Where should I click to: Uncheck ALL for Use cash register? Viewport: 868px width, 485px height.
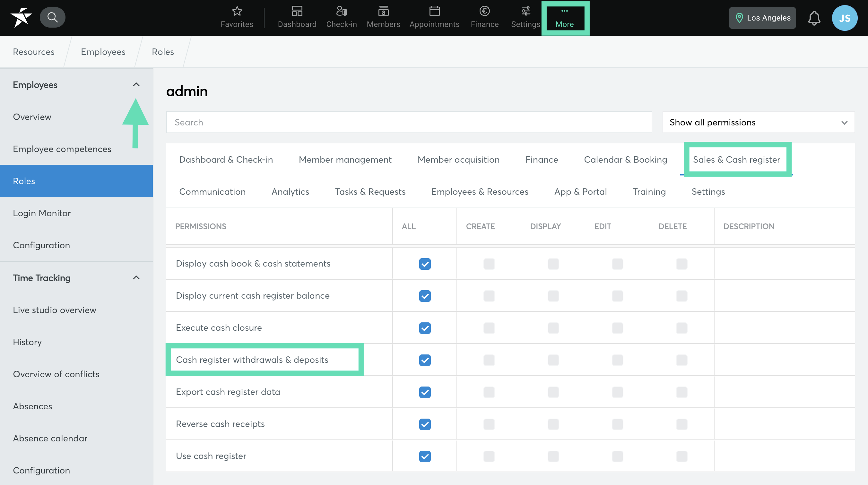point(425,456)
